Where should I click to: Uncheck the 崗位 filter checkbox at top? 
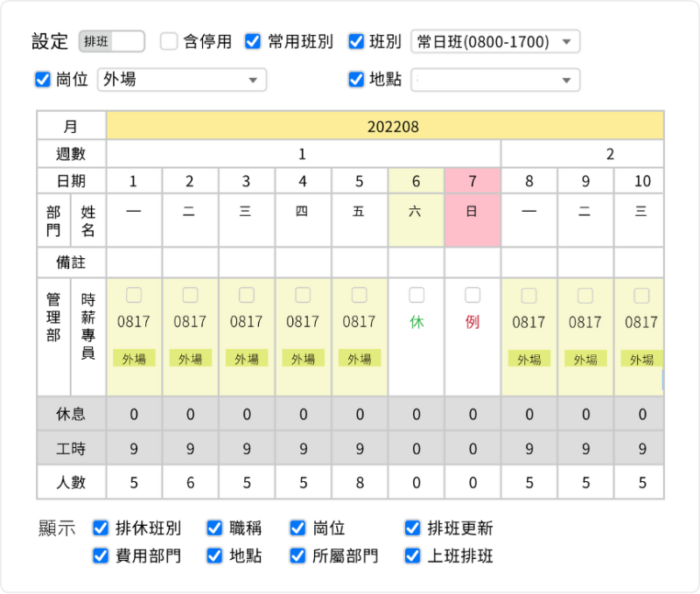pyautogui.click(x=42, y=80)
